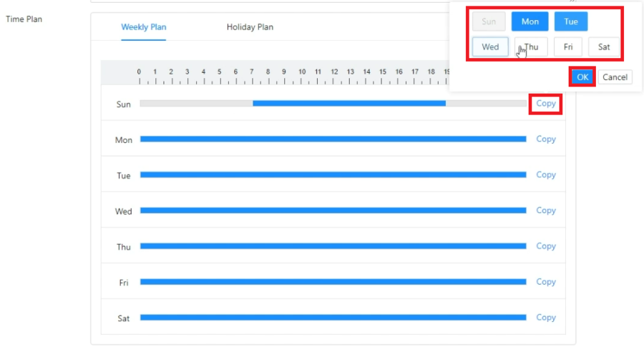Switch to the Weekly Plan tab
This screenshot has height=352, width=644.
(x=143, y=27)
